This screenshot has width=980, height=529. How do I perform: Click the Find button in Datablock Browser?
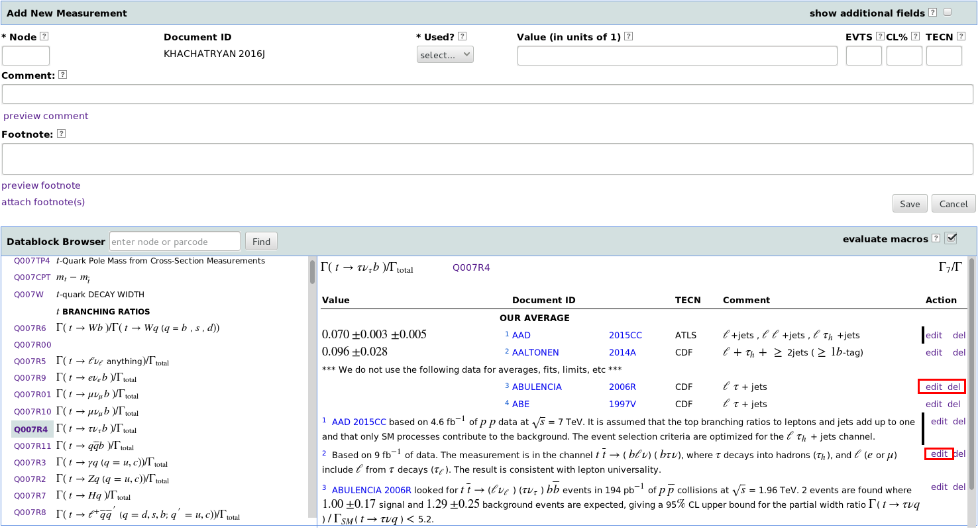[x=261, y=242]
